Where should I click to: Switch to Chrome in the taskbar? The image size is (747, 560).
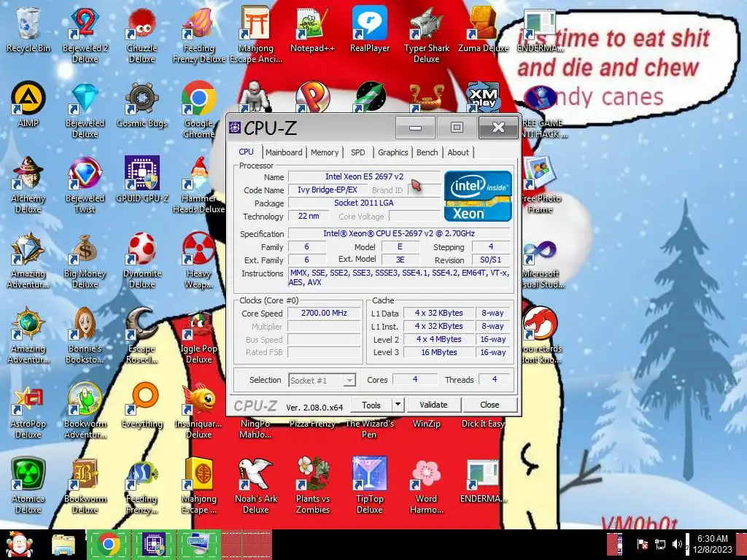point(109,544)
